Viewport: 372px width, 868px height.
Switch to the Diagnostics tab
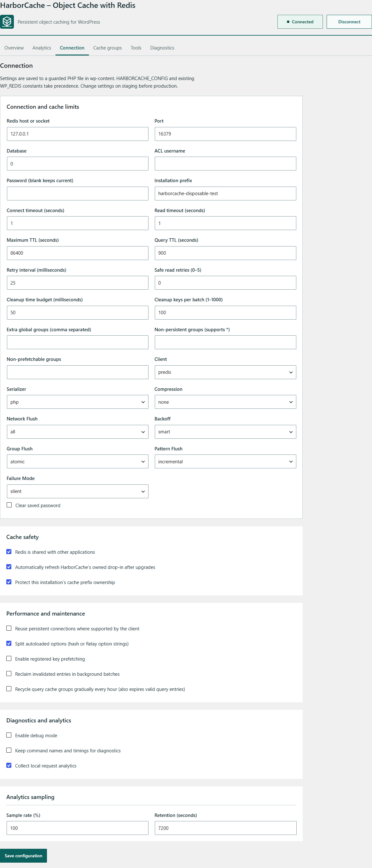[162, 48]
